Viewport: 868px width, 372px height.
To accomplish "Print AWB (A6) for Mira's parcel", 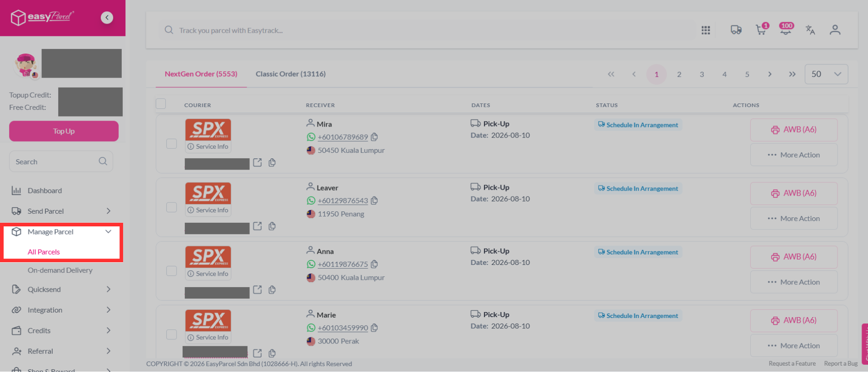I will tap(794, 130).
